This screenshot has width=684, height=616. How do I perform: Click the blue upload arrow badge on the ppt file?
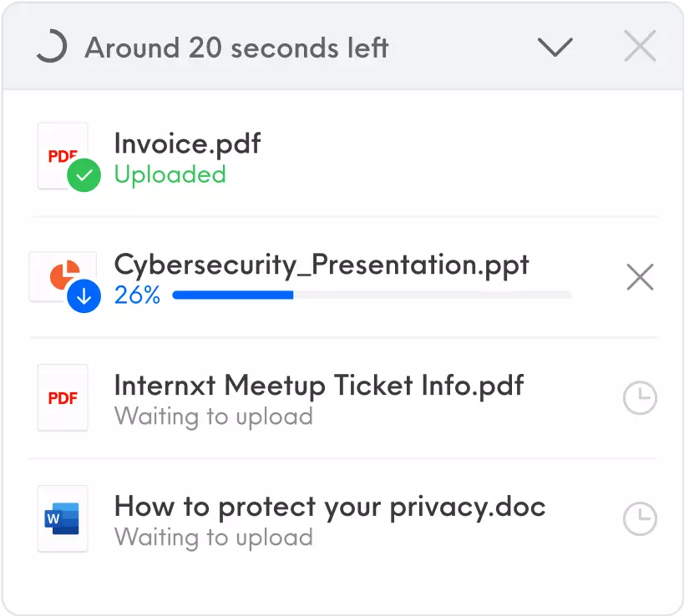[84, 295]
